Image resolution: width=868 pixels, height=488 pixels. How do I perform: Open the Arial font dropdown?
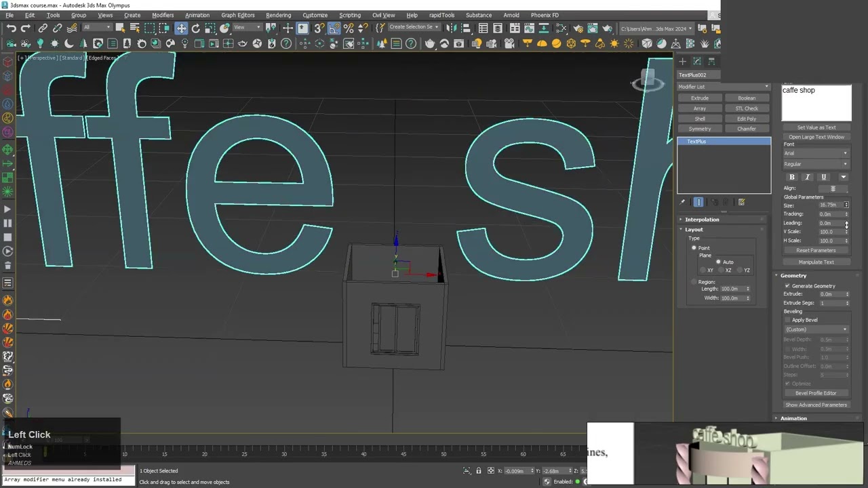pyautogui.click(x=816, y=153)
